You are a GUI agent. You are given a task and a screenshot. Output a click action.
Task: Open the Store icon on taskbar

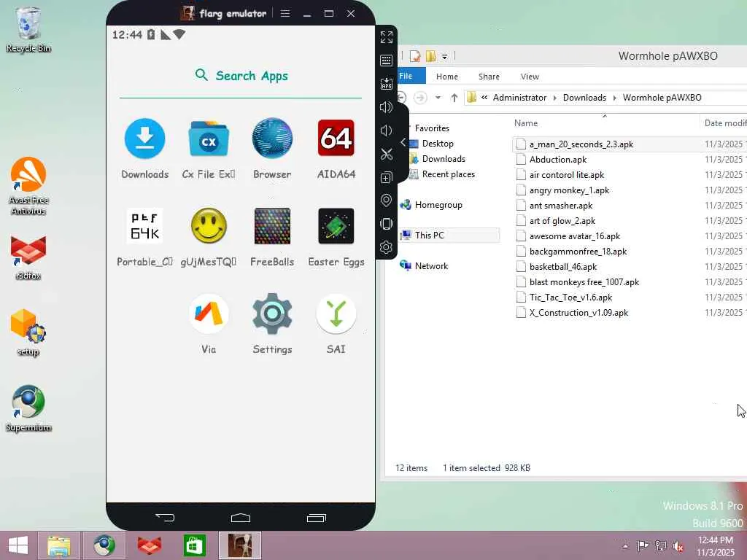(194, 545)
